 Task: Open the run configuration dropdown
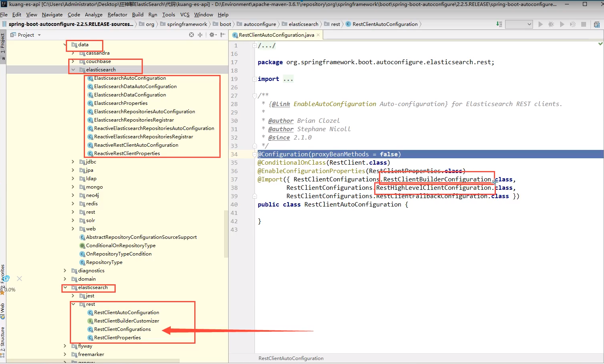(x=519, y=24)
